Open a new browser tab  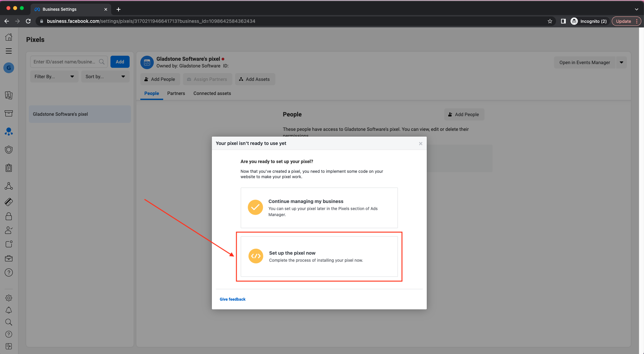(118, 9)
